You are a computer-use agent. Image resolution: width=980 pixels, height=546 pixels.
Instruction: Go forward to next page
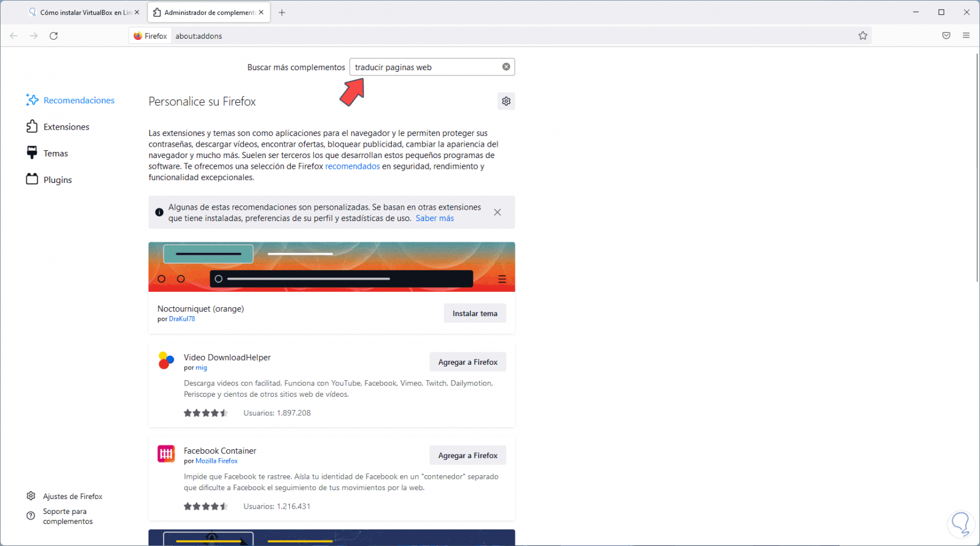(34, 36)
